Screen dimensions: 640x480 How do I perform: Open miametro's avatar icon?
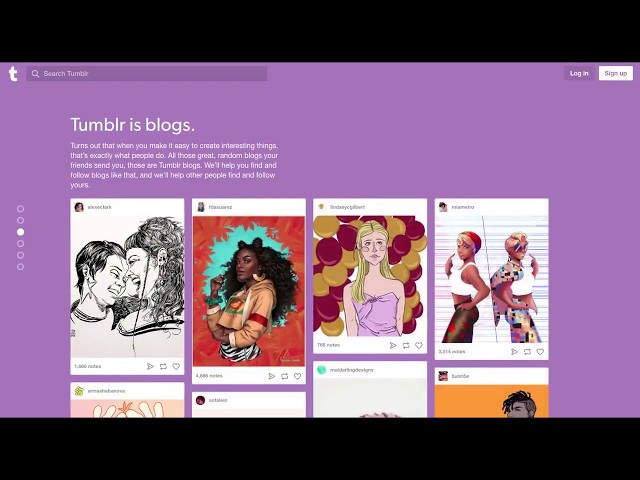click(443, 207)
